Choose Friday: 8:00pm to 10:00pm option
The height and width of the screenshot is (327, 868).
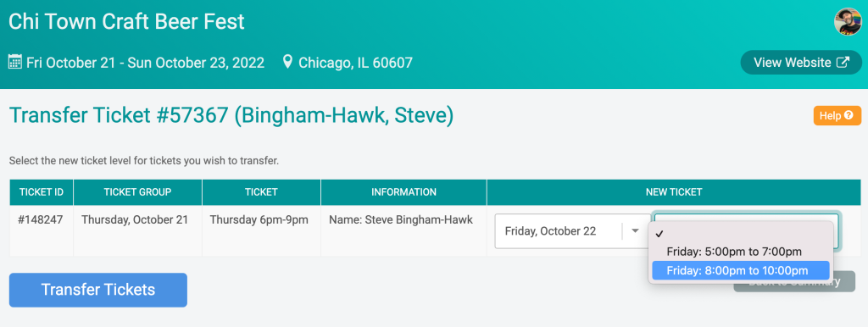741,270
